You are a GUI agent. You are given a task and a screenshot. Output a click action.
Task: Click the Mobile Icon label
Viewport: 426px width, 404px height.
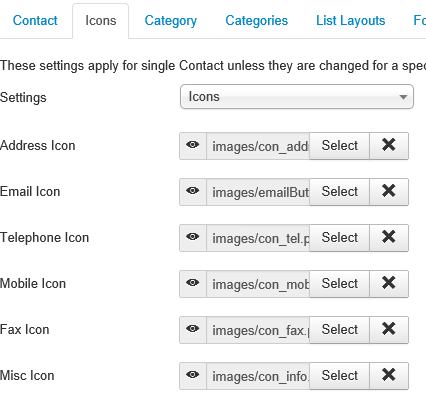click(x=33, y=284)
